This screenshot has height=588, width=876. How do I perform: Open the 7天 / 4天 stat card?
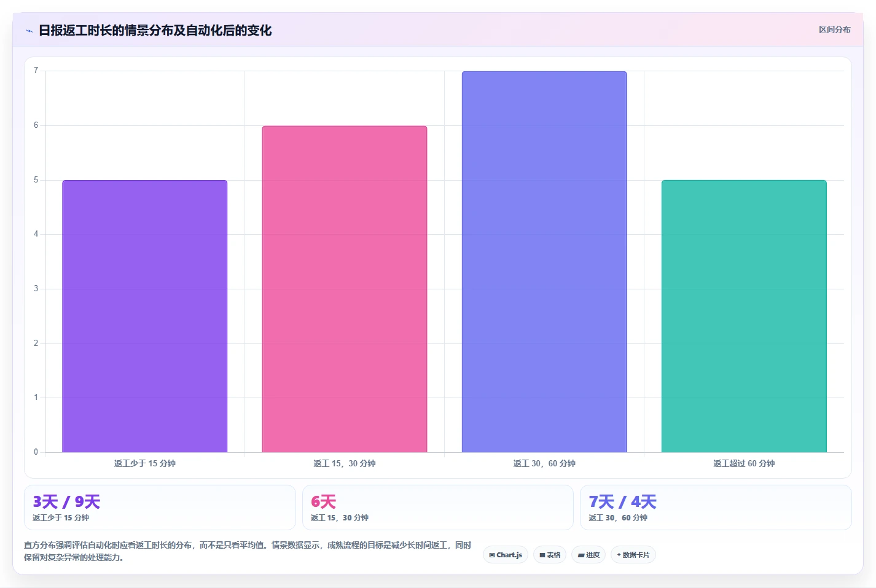(x=716, y=508)
